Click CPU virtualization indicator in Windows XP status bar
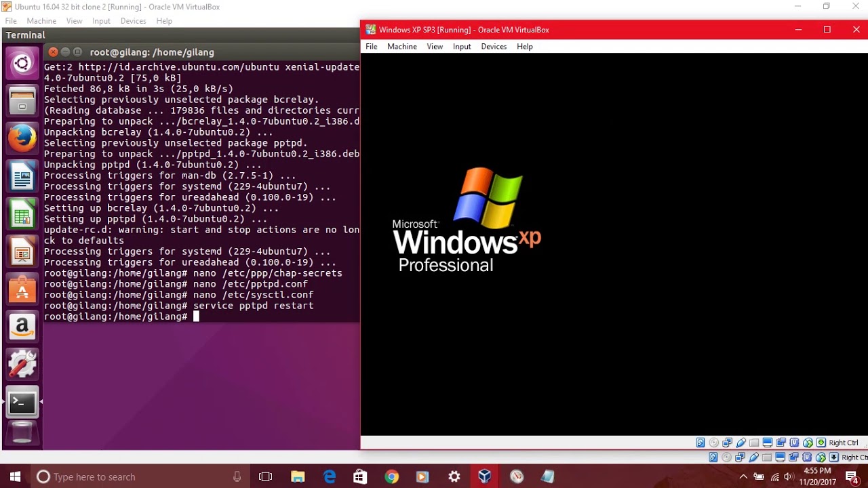This screenshot has height=488, width=868. 794,443
